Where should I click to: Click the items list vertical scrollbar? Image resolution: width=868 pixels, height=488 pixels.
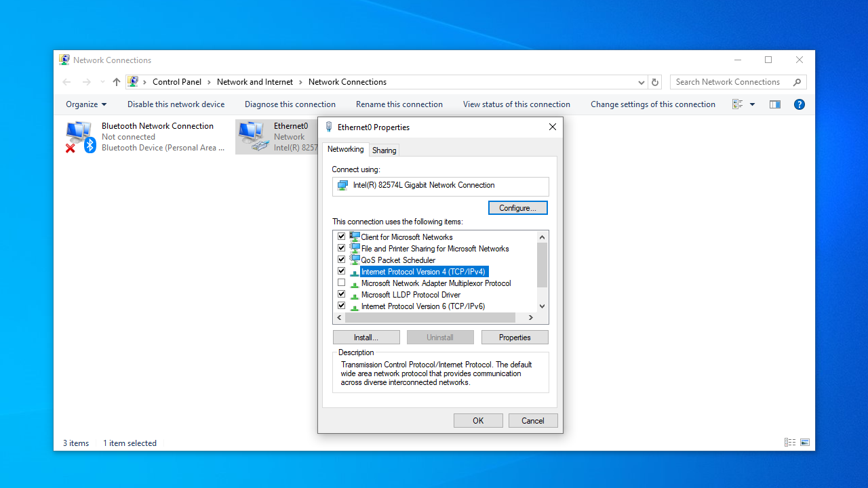click(542, 264)
